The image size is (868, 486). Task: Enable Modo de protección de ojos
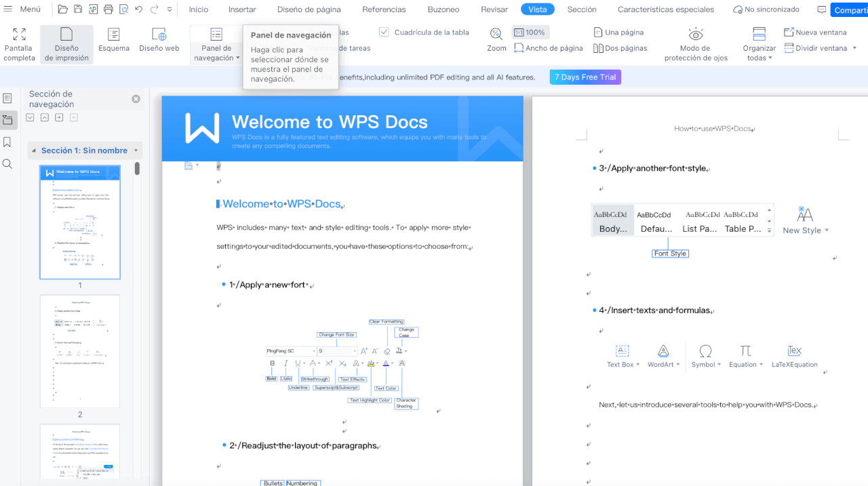[x=696, y=44]
